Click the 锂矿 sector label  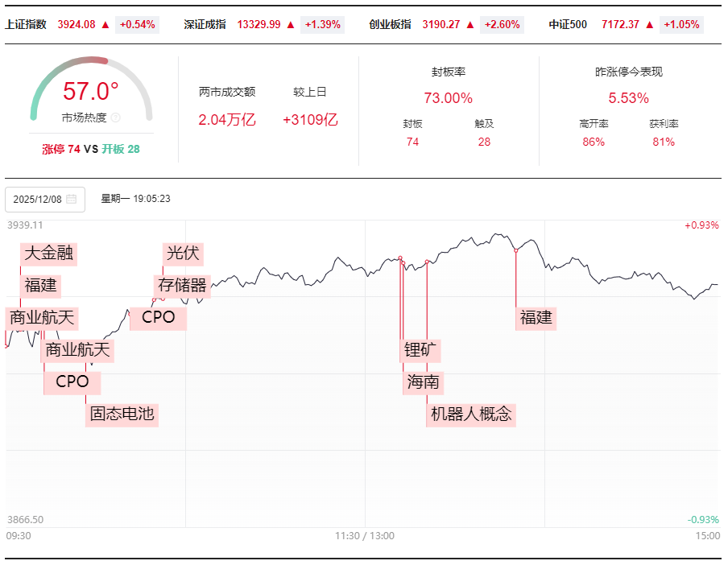[422, 350]
